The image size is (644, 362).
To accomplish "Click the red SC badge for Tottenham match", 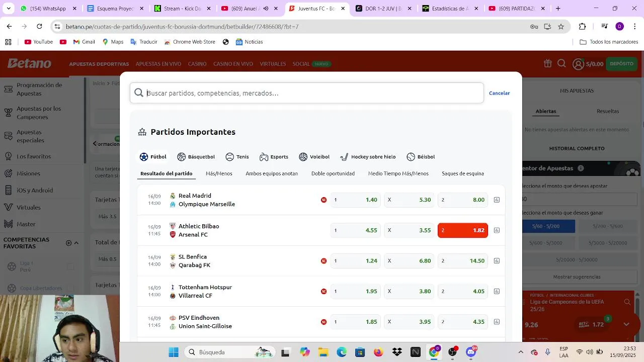I will [x=324, y=292].
